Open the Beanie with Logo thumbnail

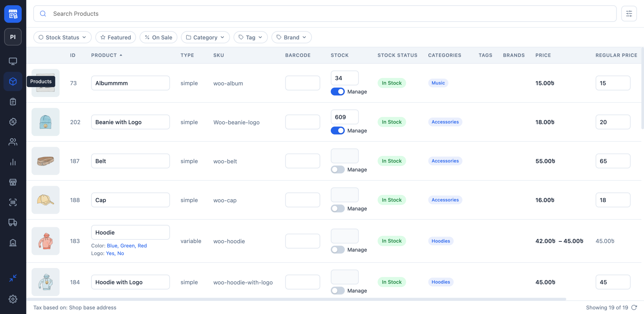click(46, 122)
